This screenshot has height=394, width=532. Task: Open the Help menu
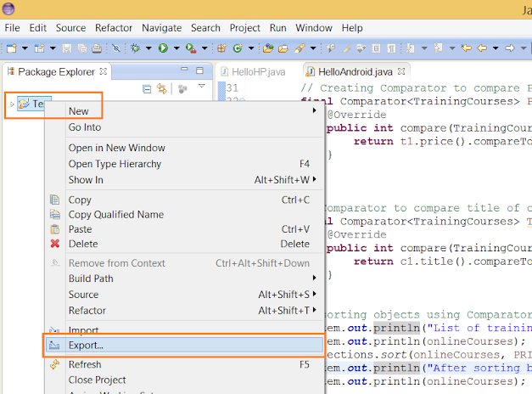(x=352, y=28)
